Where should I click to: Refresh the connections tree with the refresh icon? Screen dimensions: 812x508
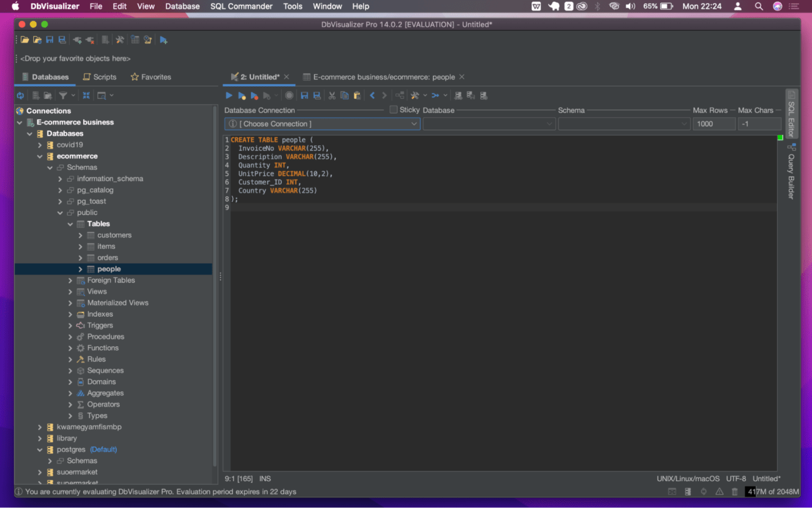pos(20,95)
